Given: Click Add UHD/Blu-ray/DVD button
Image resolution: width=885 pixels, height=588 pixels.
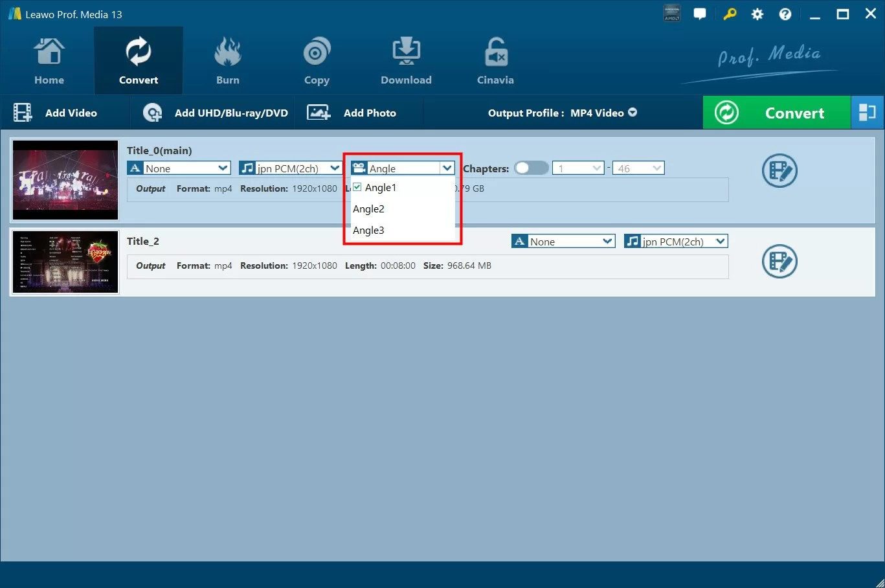Looking at the screenshot, I should (216, 113).
